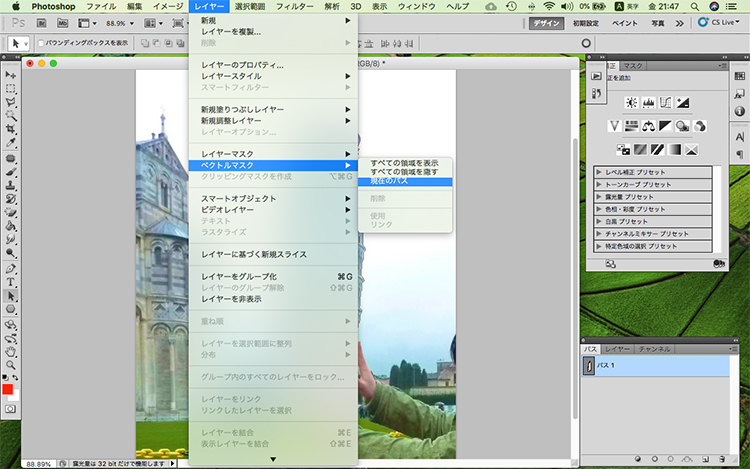
Task: Click the デザイン workspace button
Action: [547, 23]
